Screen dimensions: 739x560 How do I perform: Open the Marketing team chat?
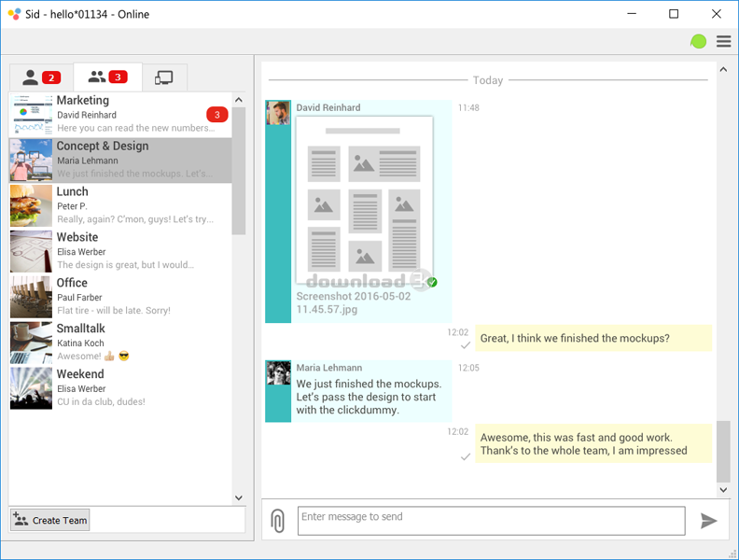coord(120,115)
